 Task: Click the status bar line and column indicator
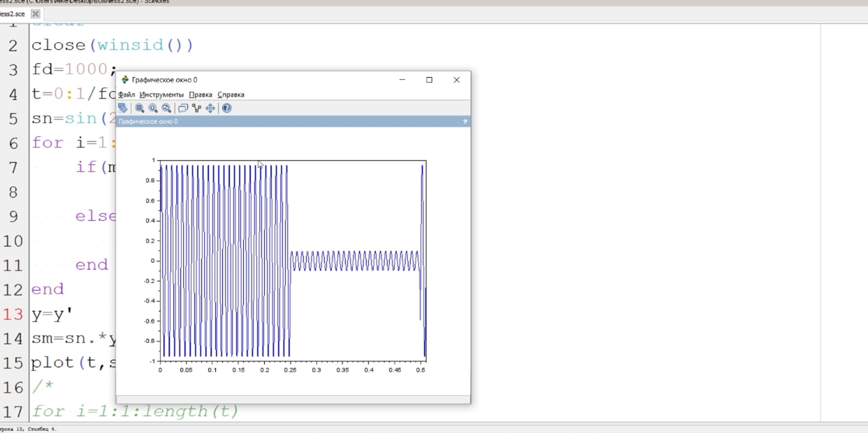28,429
